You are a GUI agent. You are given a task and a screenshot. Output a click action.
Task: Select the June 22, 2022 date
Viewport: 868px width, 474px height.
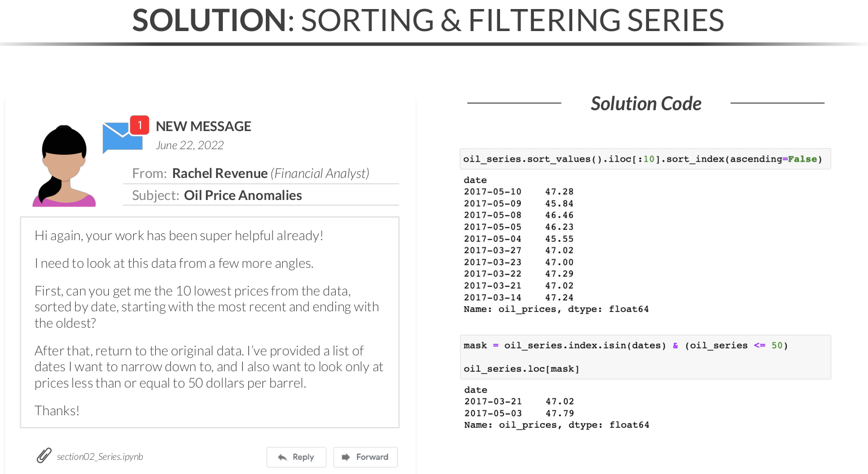point(190,145)
